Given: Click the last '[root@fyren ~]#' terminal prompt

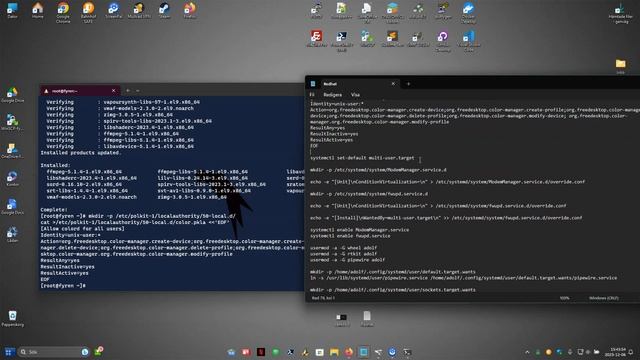Looking at the screenshot, I should click(x=62, y=286).
